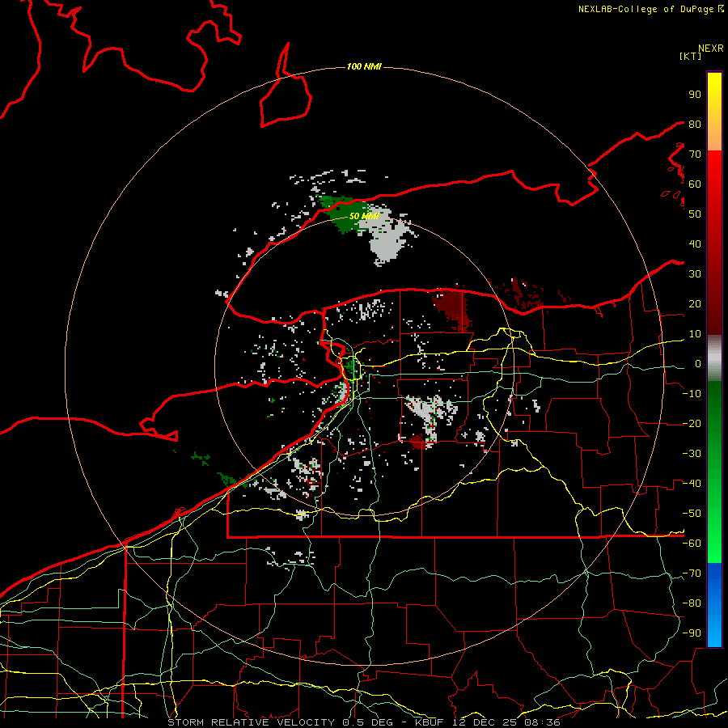This screenshot has width=728, height=728.
Task: Click the 90 value on the velocity scale
Action: [x=695, y=95]
